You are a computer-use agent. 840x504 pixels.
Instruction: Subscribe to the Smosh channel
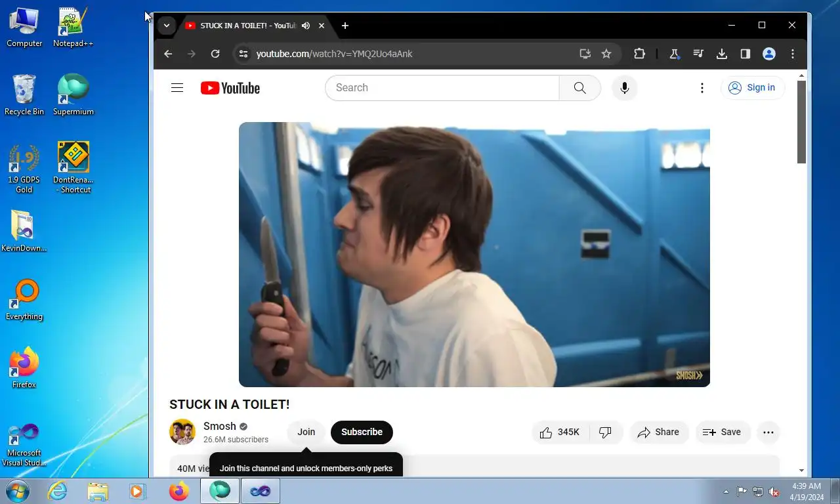point(362,432)
